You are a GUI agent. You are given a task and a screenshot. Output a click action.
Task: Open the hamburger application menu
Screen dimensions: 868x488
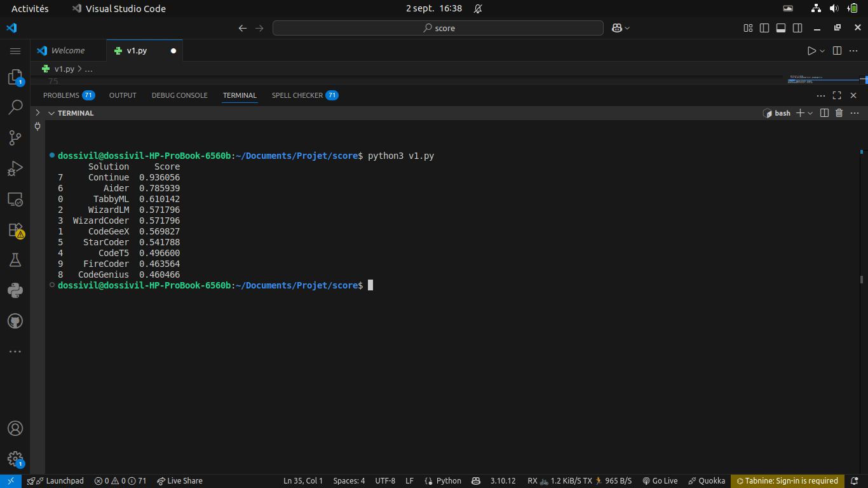[x=15, y=51]
